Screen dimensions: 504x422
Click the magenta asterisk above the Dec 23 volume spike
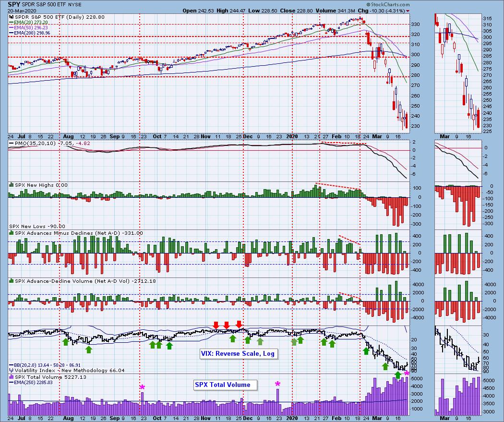pos(277,384)
